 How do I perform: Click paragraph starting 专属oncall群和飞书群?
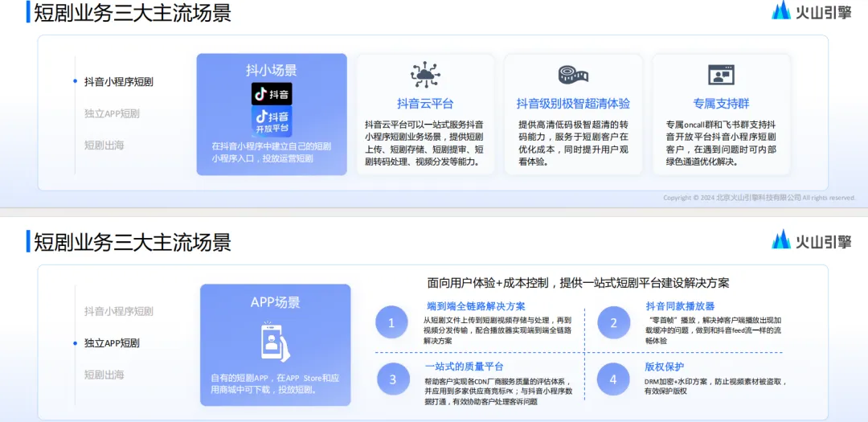click(x=721, y=143)
